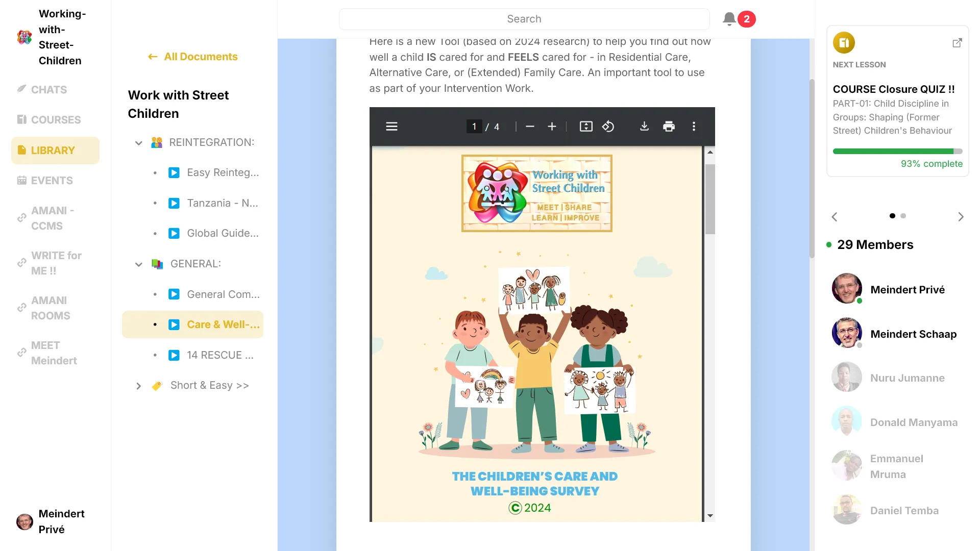Zoom in with the plus icon
980x551 pixels.
pos(552,127)
